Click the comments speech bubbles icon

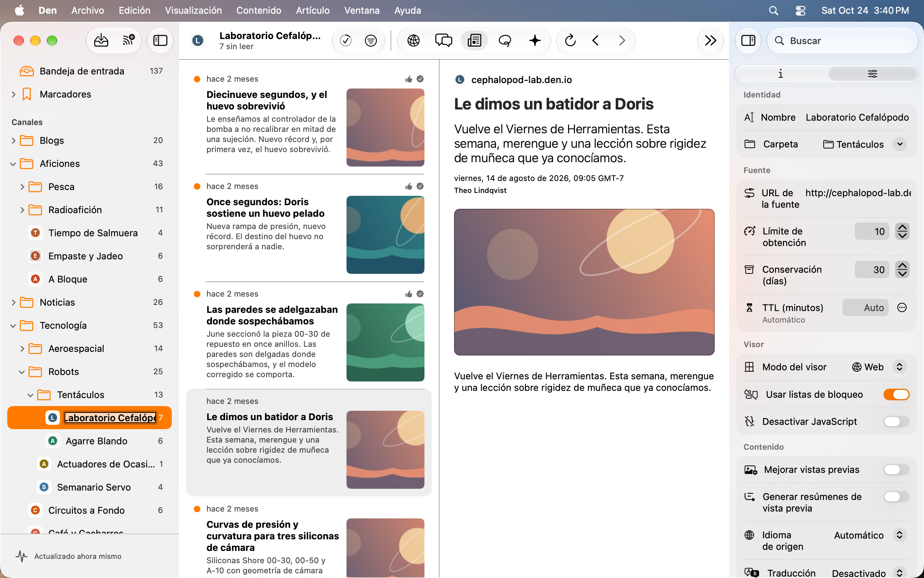coord(444,40)
